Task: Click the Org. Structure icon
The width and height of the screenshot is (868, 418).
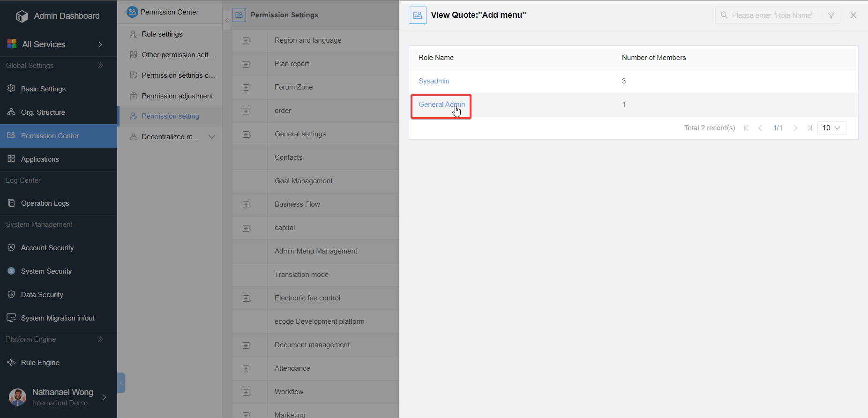Action: [12, 112]
